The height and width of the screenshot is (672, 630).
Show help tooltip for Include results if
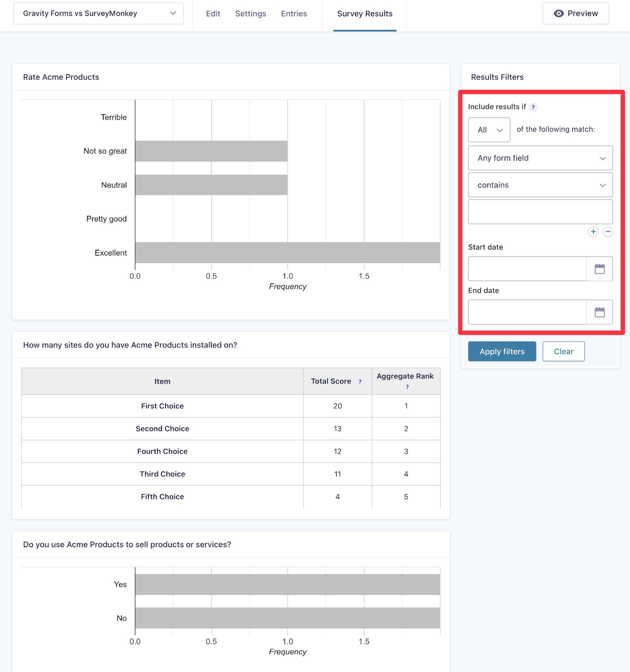coord(533,107)
